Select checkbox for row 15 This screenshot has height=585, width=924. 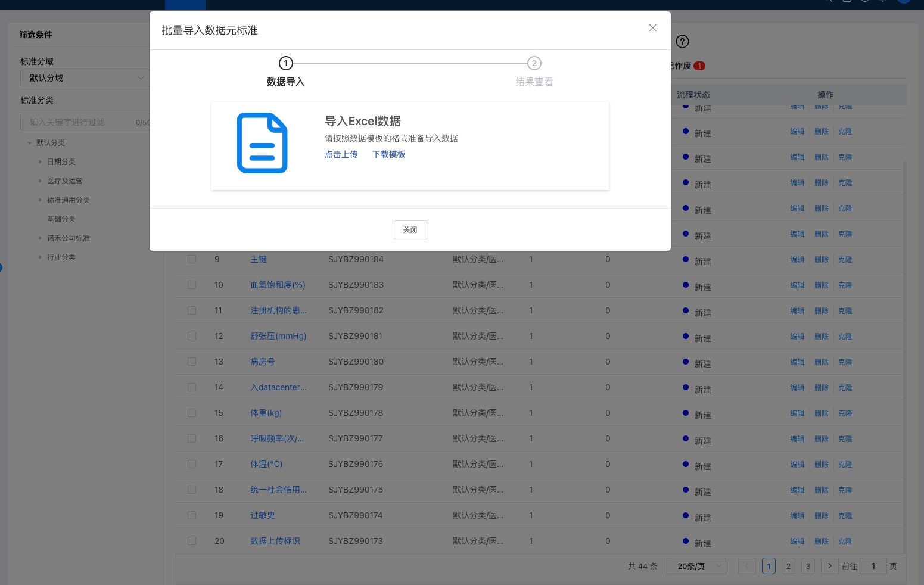pos(192,413)
